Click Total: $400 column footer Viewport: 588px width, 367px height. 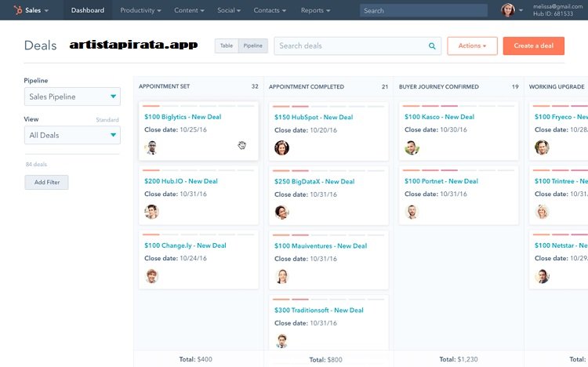(196, 359)
